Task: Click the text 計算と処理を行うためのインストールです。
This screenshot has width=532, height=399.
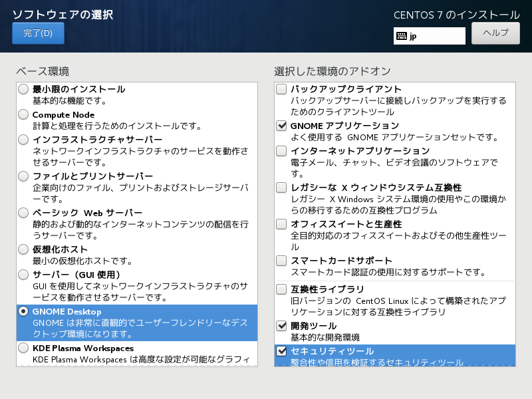Action: 118,126
